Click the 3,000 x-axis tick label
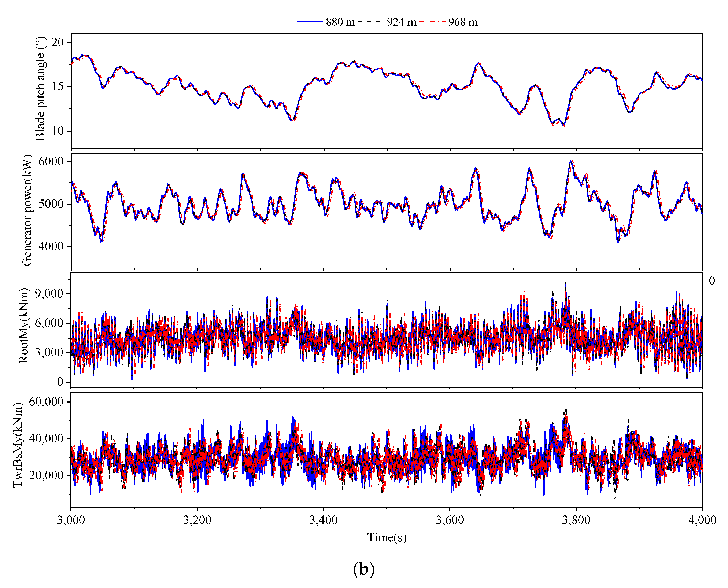 (x=71, y=520)
